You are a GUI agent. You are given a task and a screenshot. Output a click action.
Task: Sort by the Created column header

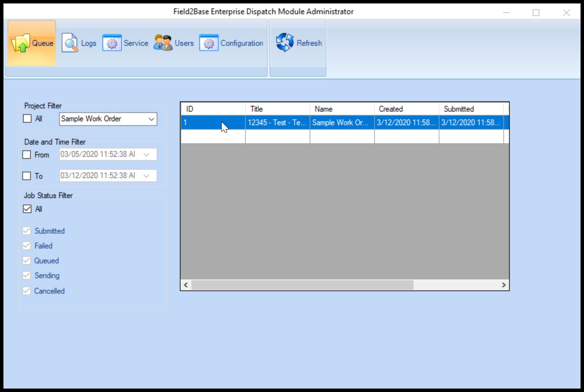point(407,109)
